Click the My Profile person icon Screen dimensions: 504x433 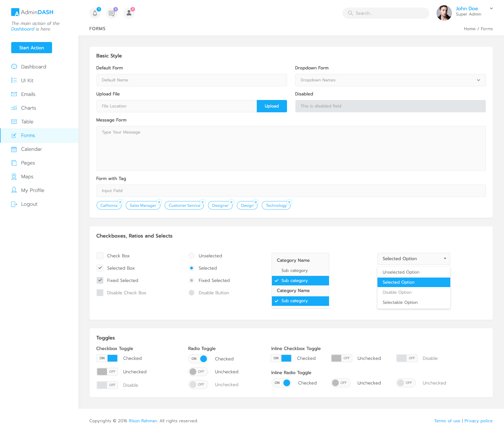(x=14, y=190)
